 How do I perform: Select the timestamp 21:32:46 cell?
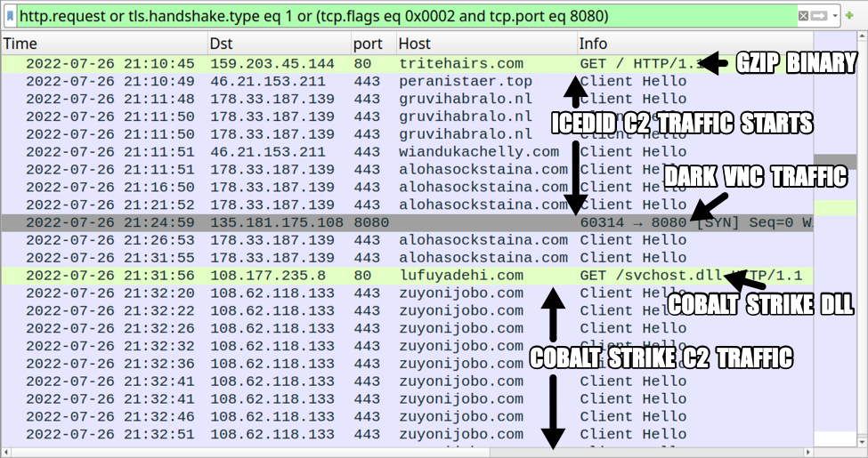110,418
